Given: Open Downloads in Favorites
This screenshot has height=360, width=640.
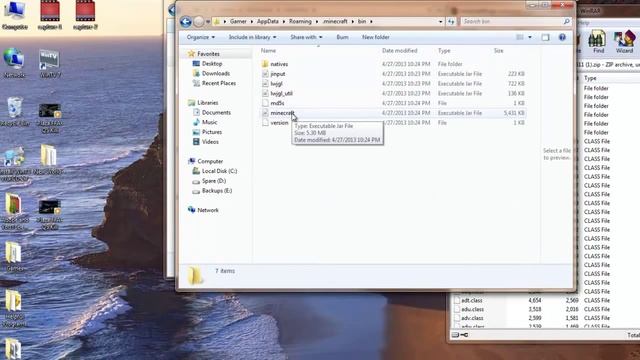Looking at the screenshot, I should tap(216, 73).
